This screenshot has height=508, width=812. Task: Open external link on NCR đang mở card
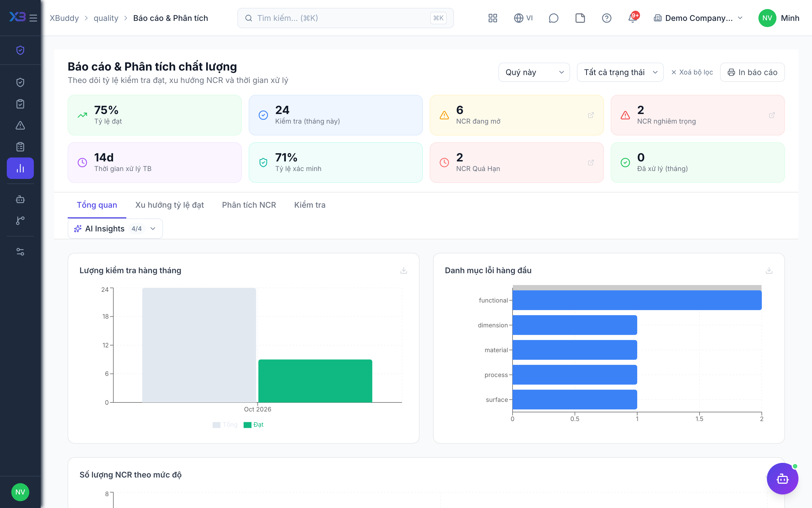tap(591, 115)
